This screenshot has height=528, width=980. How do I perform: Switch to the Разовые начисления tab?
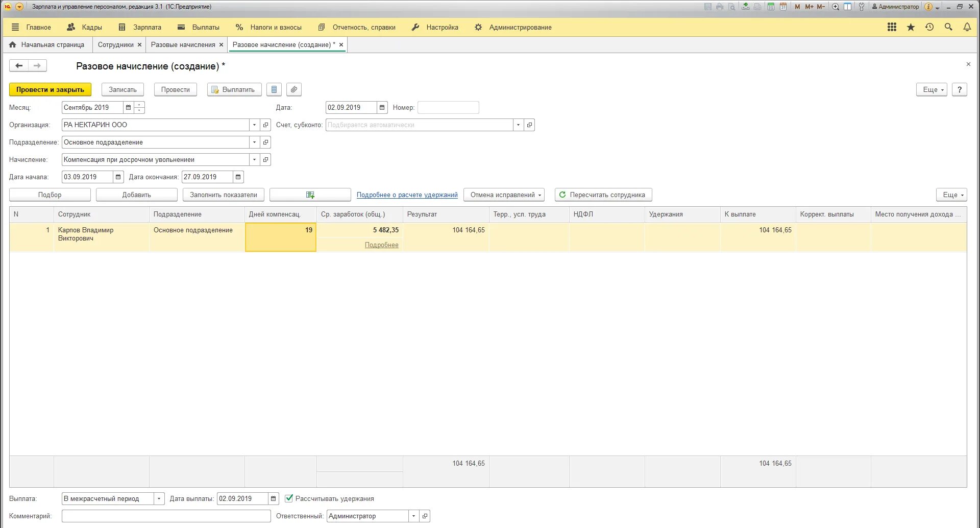coord(183,44)
